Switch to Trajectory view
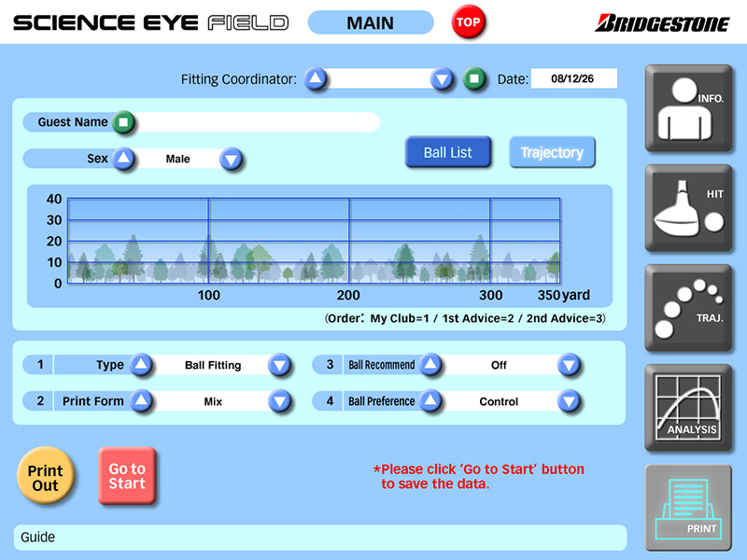This screenshot has height=560, width=747. [552, 152]
